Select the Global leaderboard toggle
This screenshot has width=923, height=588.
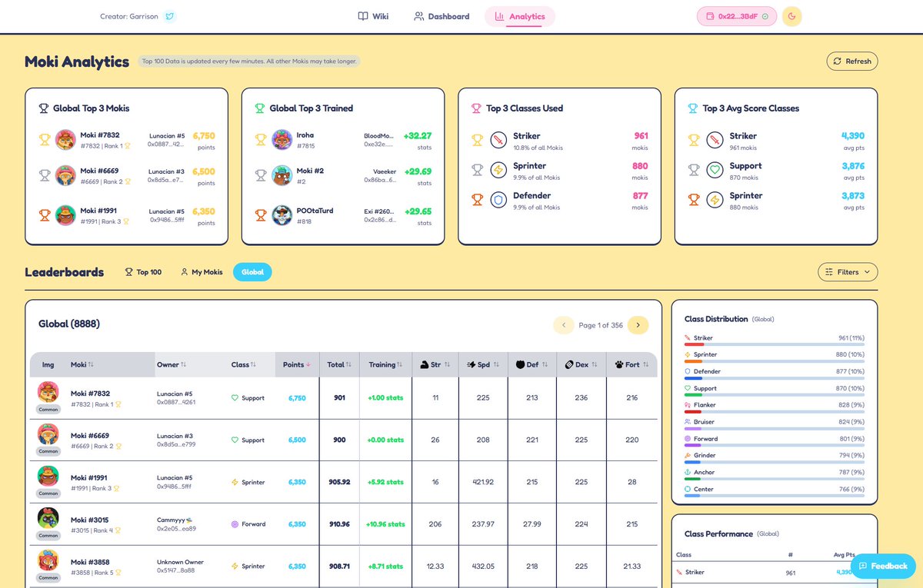pyautogui.click(x=252, y=271)
